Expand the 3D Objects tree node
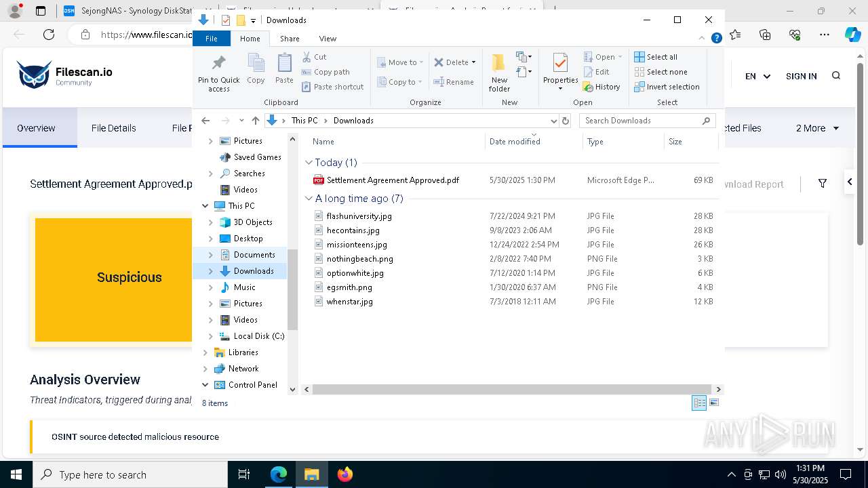Image resolution: width=868 pixels, height=488 pixels. point(210,222)
